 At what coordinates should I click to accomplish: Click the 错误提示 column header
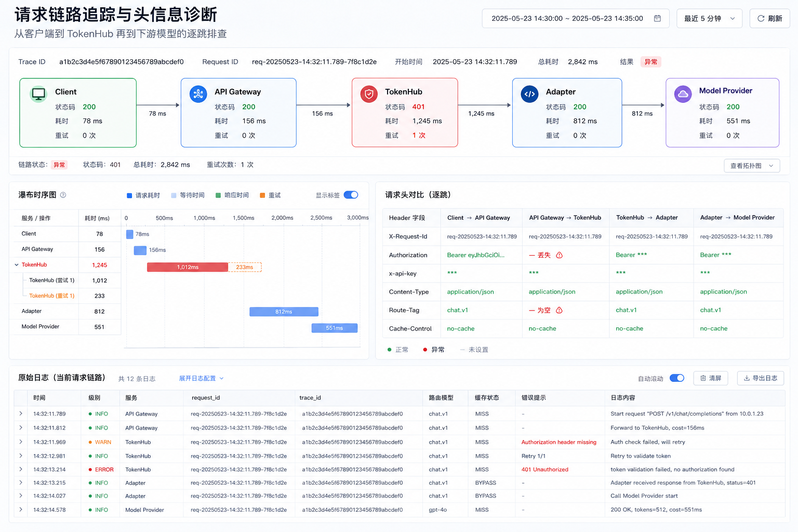click(x=534, y=398)
